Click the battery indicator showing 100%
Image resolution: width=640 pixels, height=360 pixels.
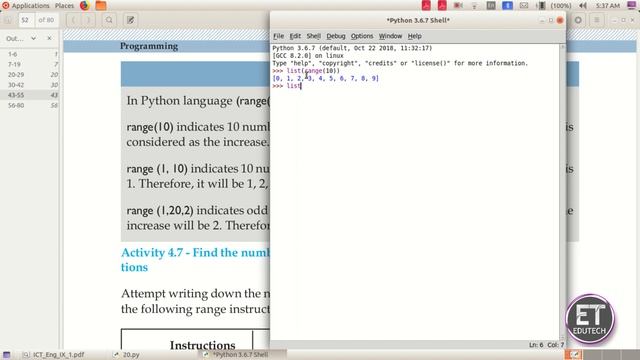[x=554, y=6]
